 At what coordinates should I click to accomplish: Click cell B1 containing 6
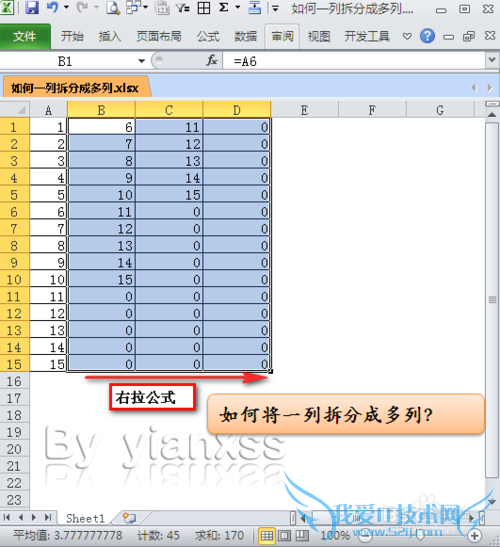coord(101,127)
